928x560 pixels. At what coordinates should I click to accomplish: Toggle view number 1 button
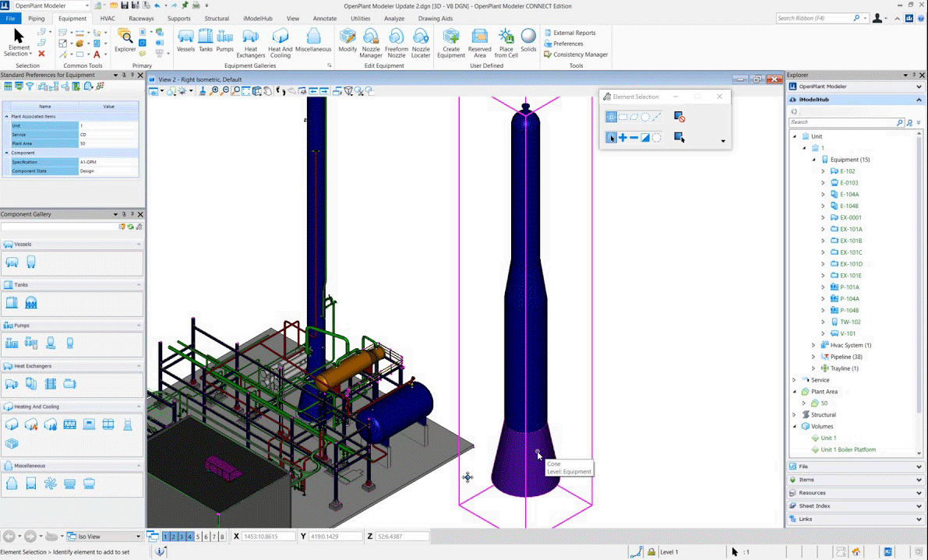(x=167, y=537)
